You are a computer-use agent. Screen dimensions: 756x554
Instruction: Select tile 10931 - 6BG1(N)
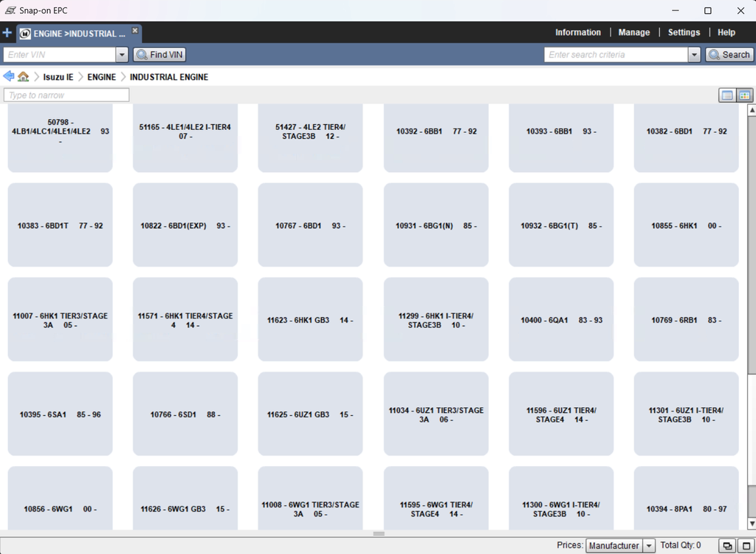[436, 225]
